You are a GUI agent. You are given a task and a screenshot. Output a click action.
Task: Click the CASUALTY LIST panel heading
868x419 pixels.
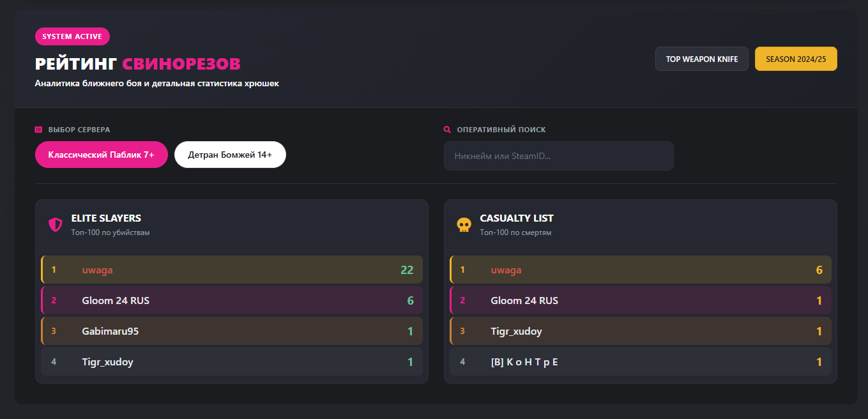[x=517, y=218]
